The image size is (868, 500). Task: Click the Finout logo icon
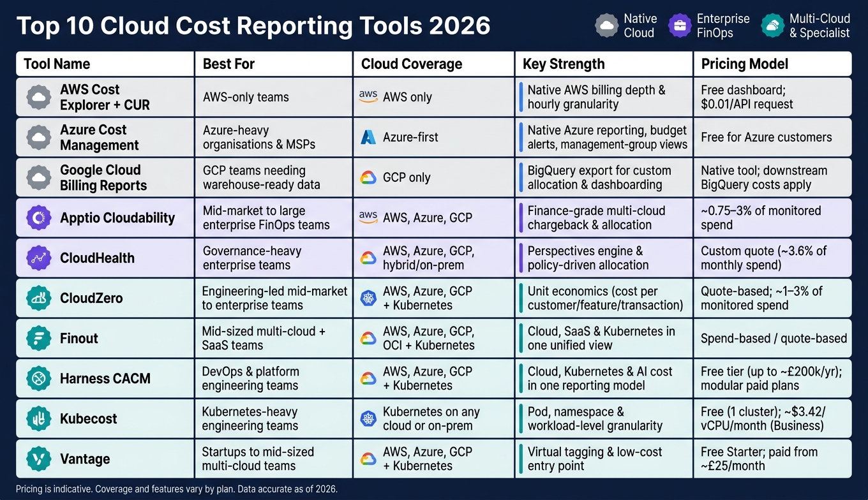tap(39, 338)
